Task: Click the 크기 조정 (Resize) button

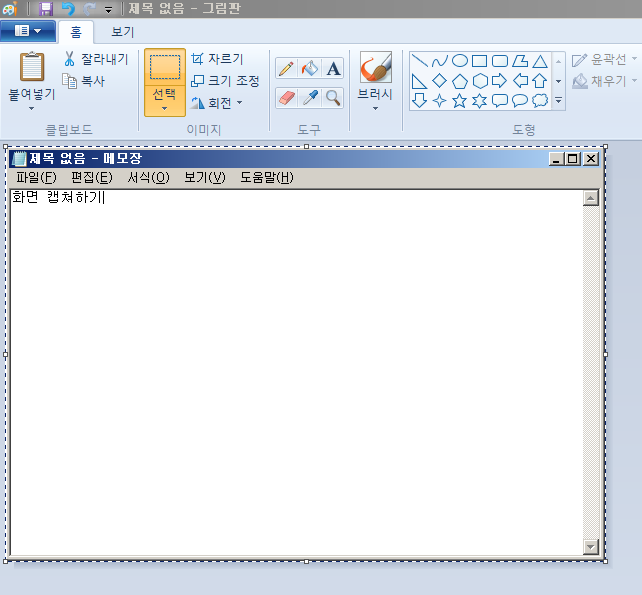Action: [x=225, y=81]
